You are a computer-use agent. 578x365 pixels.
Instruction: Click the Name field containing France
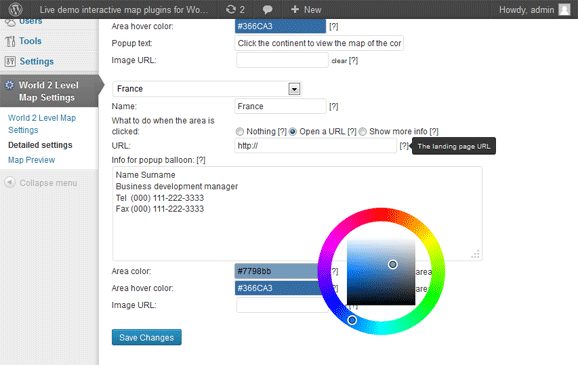281,107
